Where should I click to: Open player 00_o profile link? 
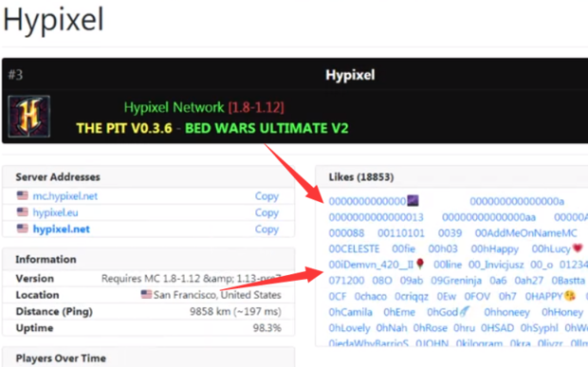pos(542,265)
